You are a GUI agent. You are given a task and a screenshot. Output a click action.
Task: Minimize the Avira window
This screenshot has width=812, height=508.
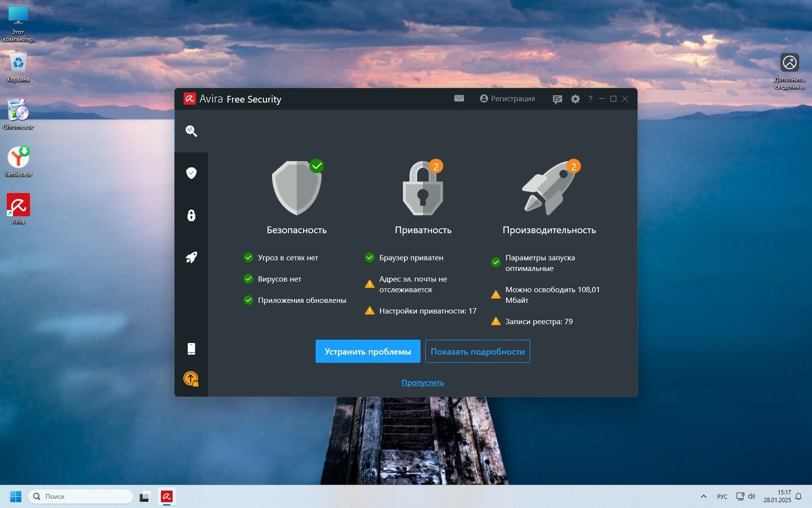pyautogui.click(x=602, y=99)
